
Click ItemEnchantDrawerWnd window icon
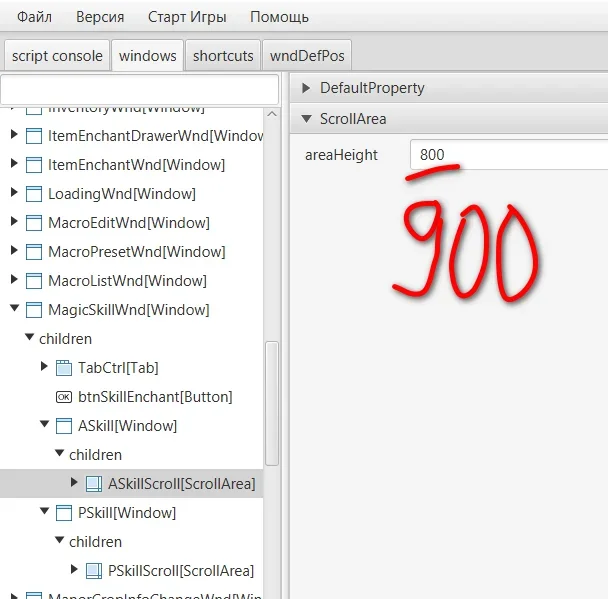(x=34, y=136)
